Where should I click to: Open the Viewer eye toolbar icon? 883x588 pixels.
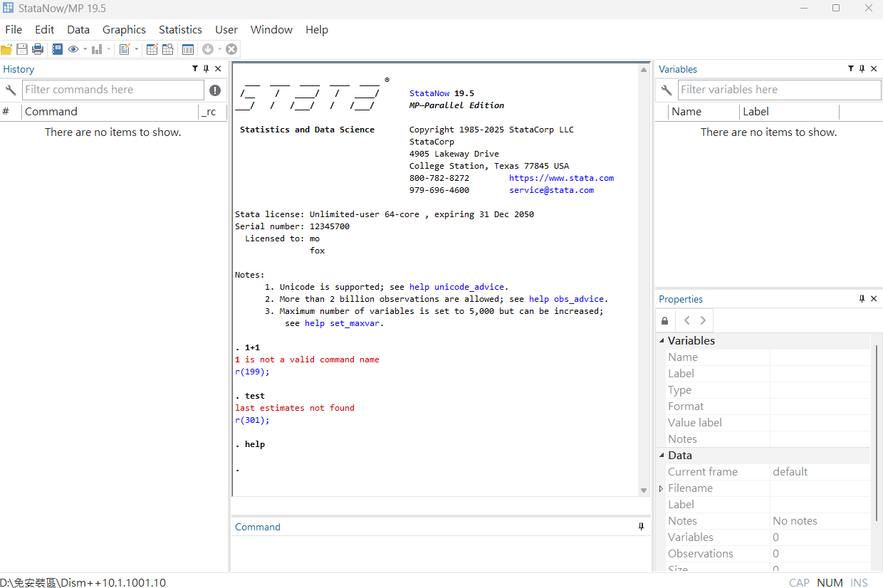(73, 49)
